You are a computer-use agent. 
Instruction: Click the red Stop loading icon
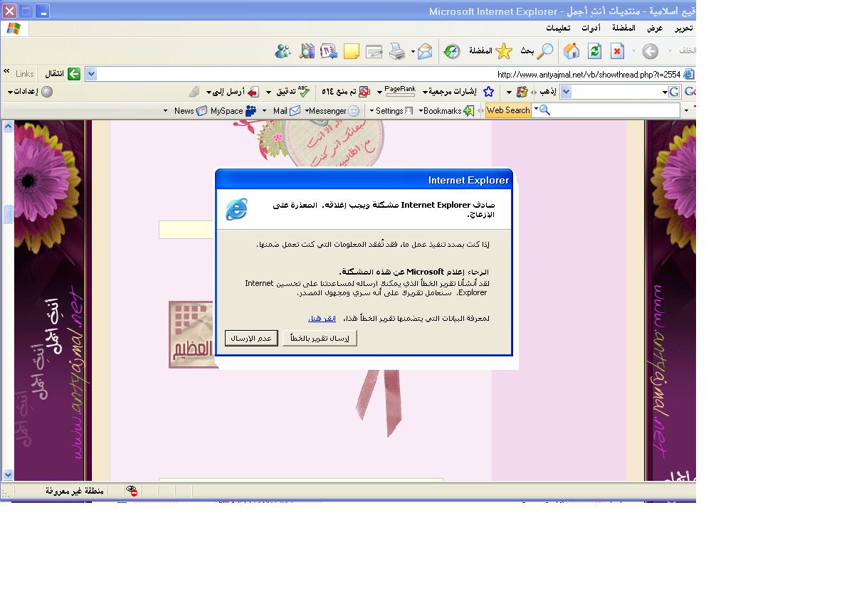[x=617, y=51]
